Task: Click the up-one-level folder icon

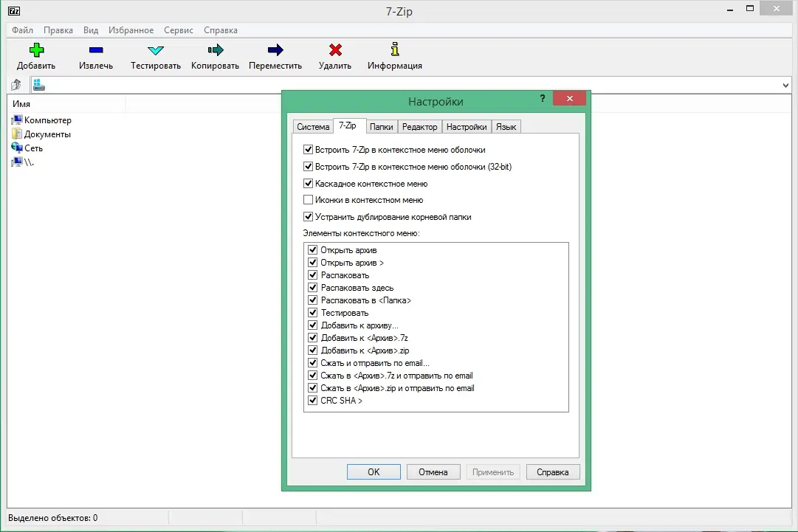Action: 16,84
